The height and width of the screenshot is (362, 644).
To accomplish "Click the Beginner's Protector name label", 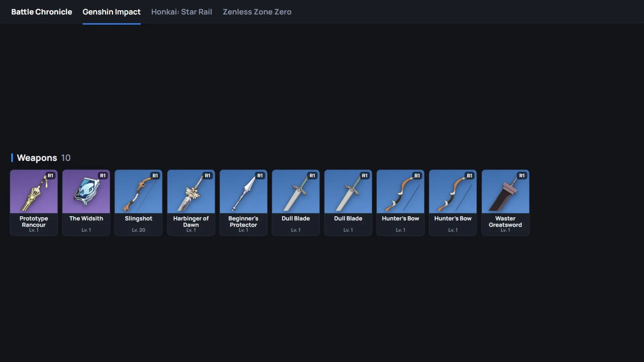I will tap(243, 222).
